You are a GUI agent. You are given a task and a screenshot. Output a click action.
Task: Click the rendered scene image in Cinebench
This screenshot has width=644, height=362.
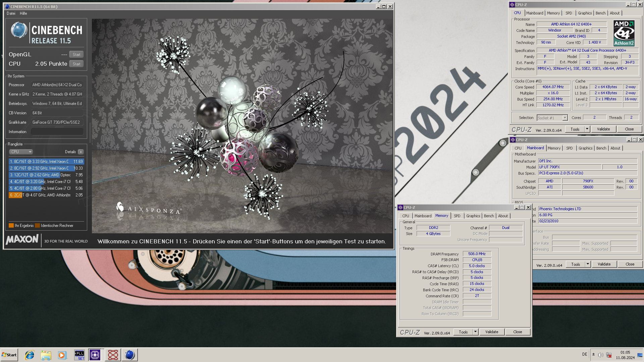[x=242, y=126]
